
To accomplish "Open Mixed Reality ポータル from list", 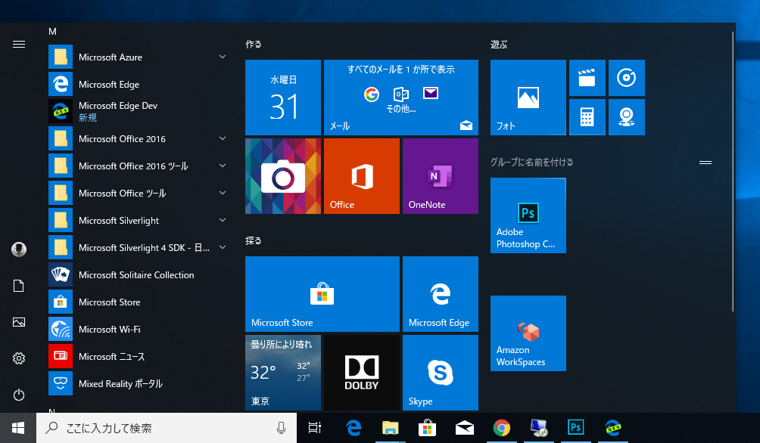I will (138, 383).
